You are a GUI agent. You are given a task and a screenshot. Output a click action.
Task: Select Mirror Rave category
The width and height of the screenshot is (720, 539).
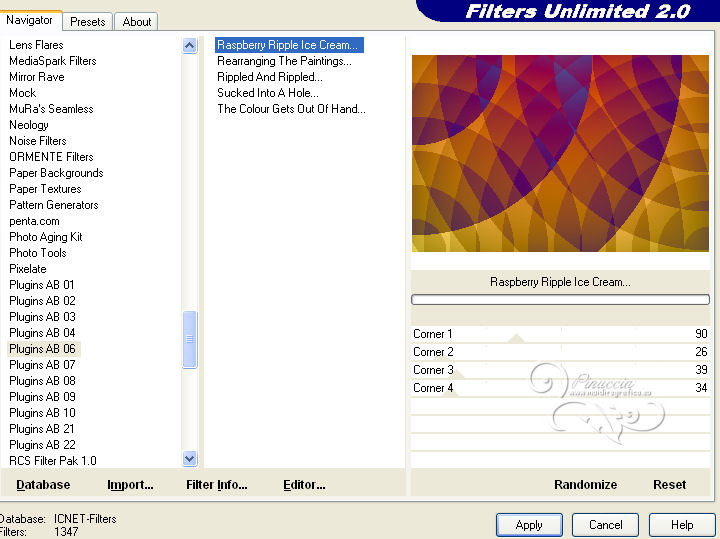pos(37,77)
